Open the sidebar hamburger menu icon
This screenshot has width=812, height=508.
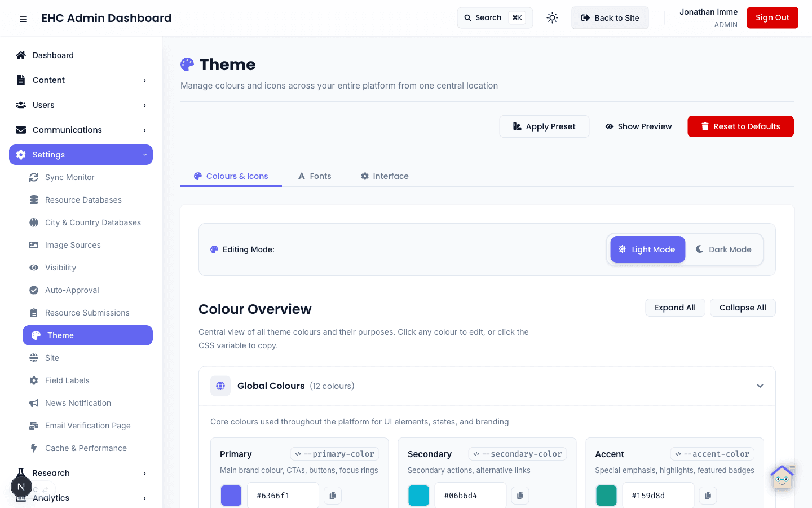(x=23, y=18)
